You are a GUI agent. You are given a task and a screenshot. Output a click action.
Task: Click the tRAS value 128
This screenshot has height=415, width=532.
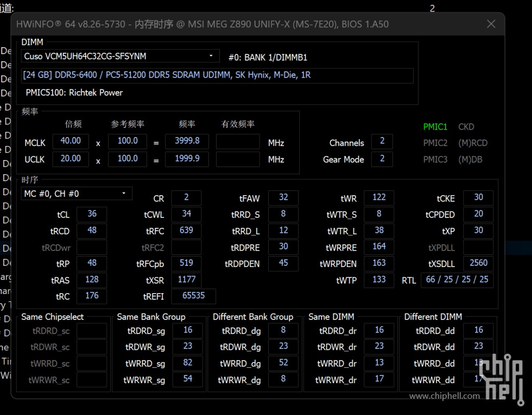pos(92,280)
